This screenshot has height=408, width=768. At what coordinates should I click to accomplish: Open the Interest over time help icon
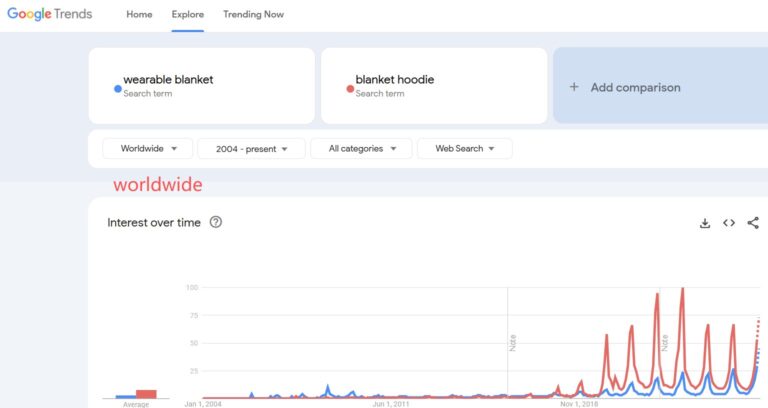[x=216, y=222]
